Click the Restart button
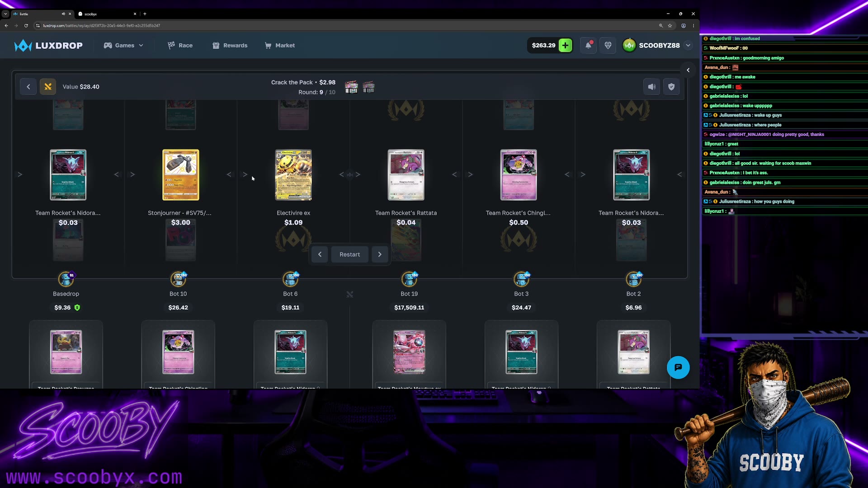This screenshot has width=868, height=488. (350, 254)
